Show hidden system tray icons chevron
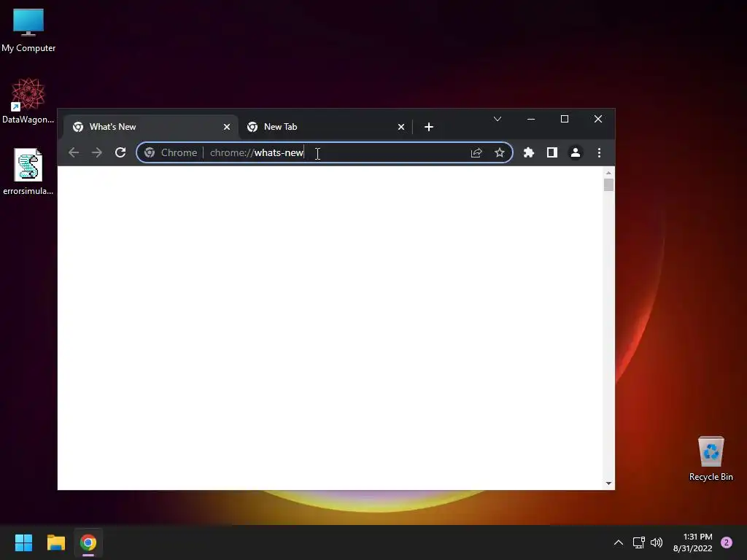Image resolution: width=747 pixels, height=560 pixels. click(619, 542)
